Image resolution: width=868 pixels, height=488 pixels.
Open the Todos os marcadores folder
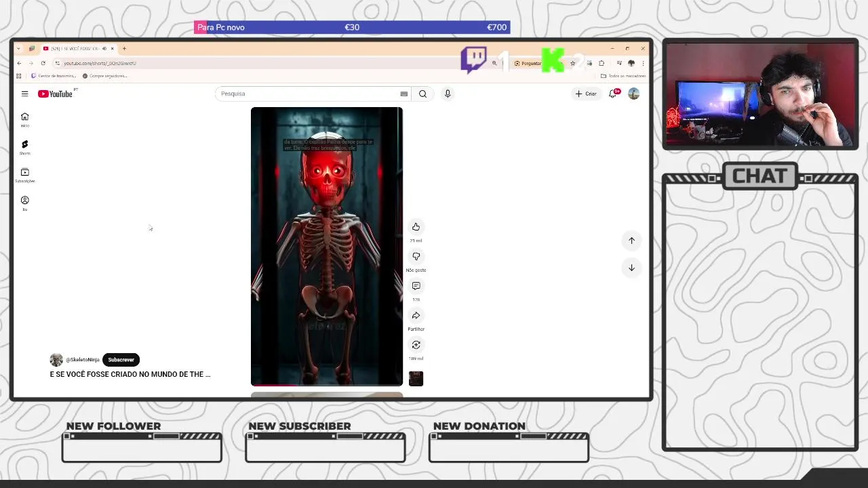click(x=623, y=76)
